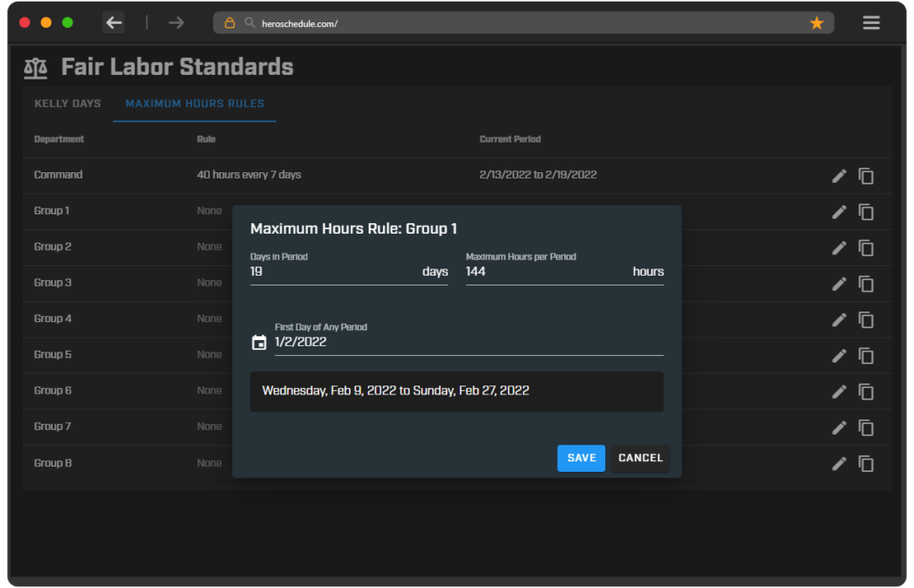Duplicate the Group 8 rule
914x588 pixels.
click(866, 463)
